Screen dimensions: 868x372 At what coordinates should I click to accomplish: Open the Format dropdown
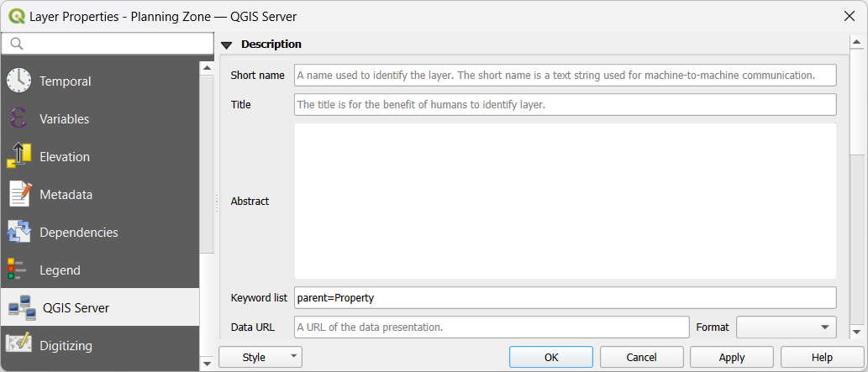786,327
